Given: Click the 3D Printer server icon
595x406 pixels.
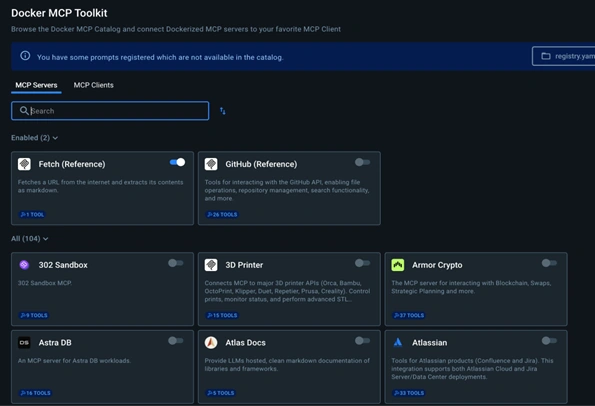Looking at the screenshot, I should [x=211, y=265].
